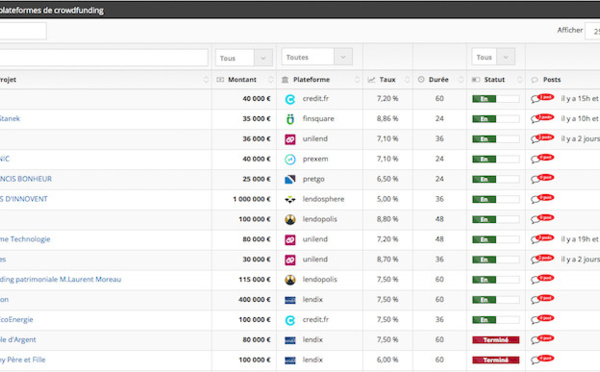600x372 pixels.
Task: Open the patrimoniale M.Laurent Moreau project link
Action: (x=60, y=279)
